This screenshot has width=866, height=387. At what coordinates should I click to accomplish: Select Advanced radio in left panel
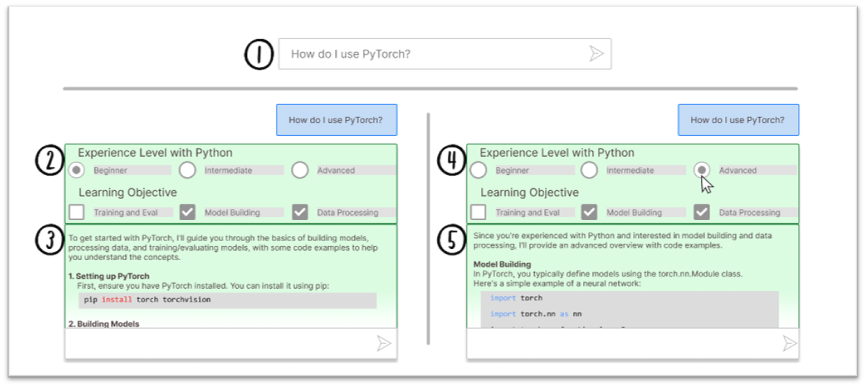click(x=300, y=170)
